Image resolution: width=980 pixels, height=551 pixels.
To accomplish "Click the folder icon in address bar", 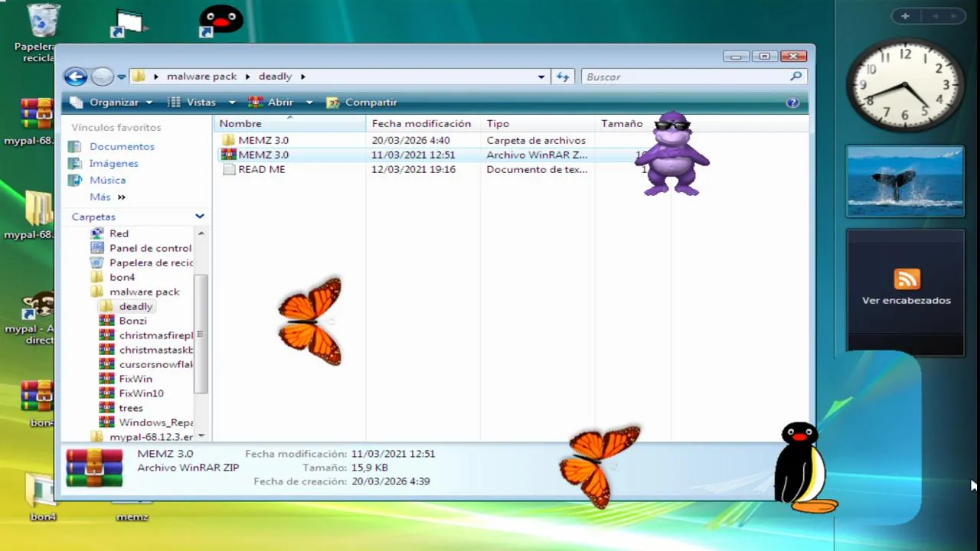I will pos(139,77).
